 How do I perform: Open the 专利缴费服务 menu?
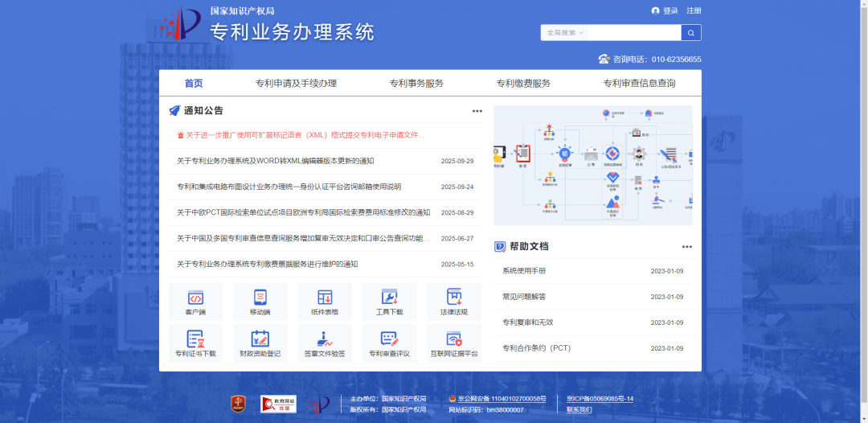pyautogui.click(x=524, y=84)
